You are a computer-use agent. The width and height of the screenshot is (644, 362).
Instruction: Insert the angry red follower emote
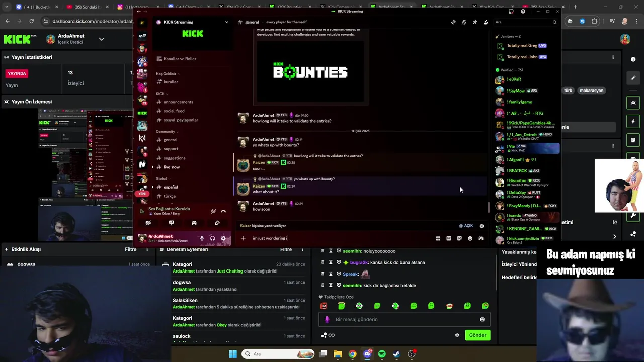[324, 306]
